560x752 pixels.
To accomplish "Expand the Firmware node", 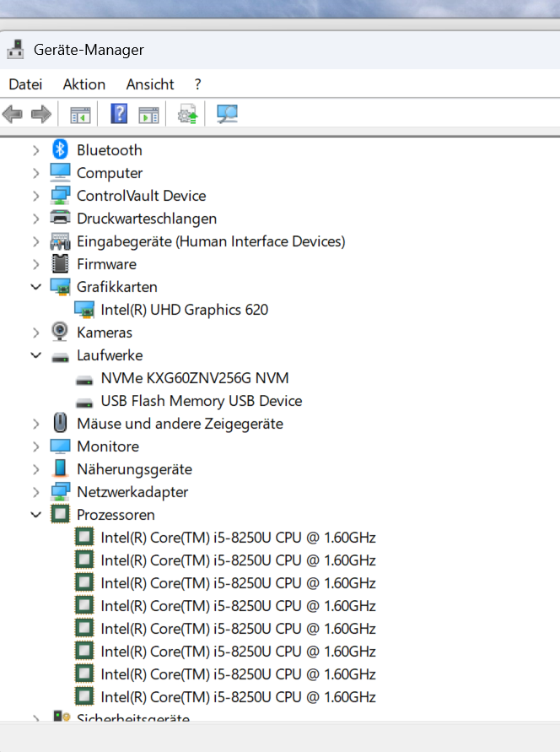I will 36,264.
